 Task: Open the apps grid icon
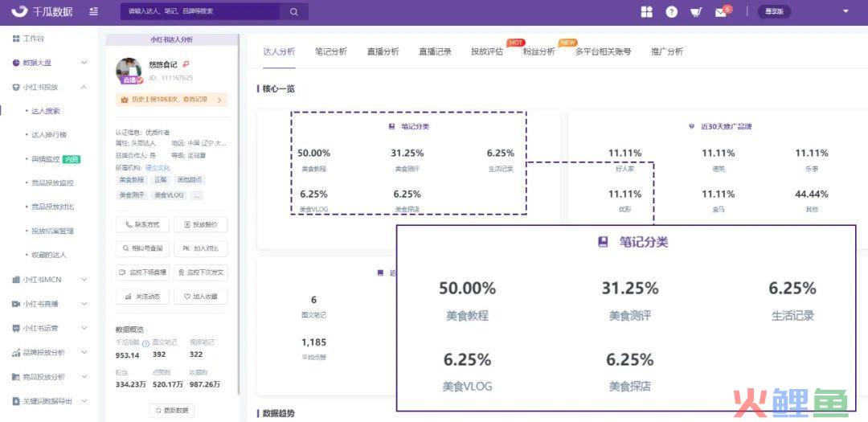[646, 11]
